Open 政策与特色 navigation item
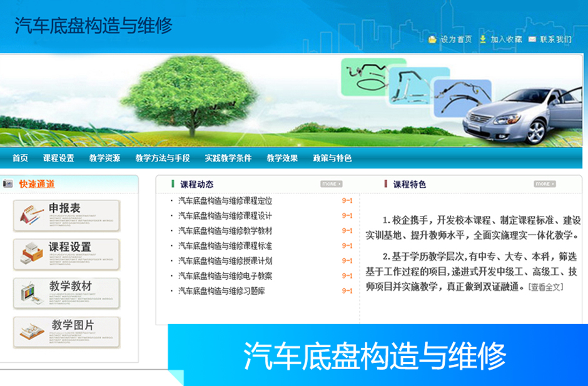 coord(332,158)
